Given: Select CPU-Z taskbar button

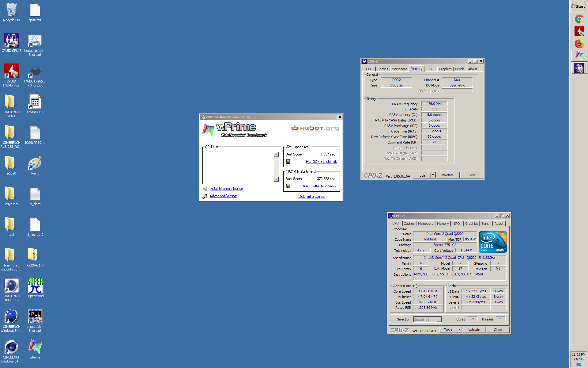Looking at the screenshot, I should (x=579, y=68).
